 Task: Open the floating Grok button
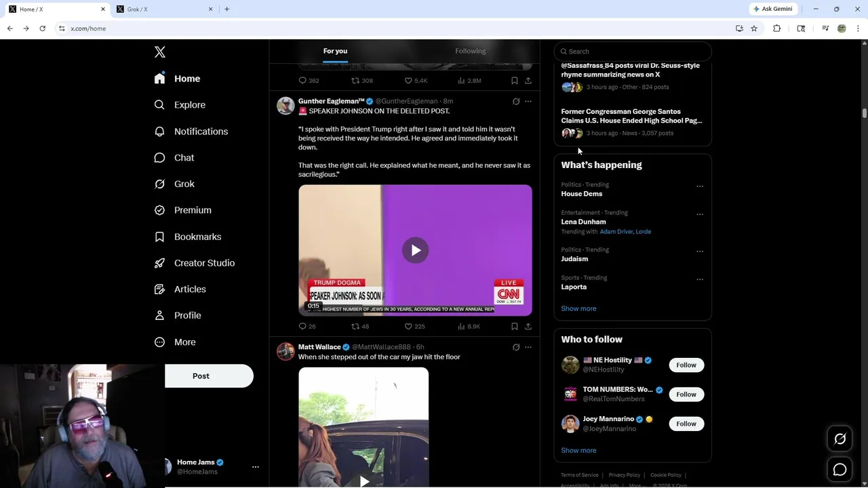point(840,439)
